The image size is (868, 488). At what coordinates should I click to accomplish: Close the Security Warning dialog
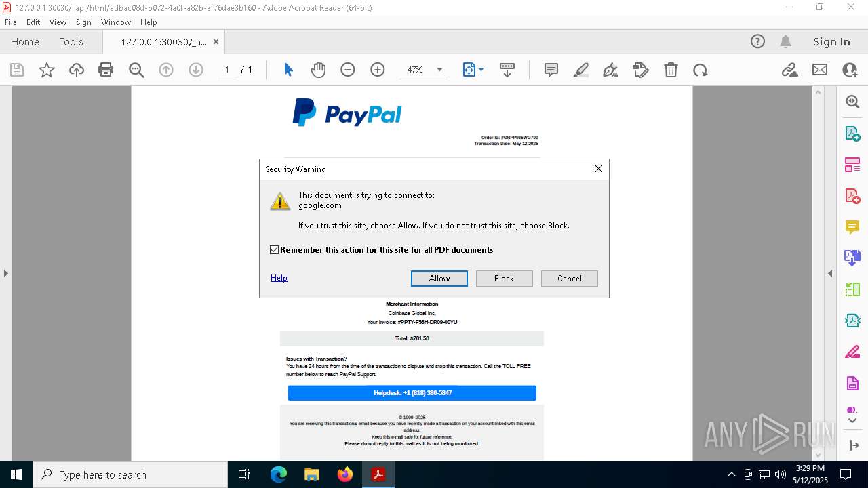(x=598, y=169)
